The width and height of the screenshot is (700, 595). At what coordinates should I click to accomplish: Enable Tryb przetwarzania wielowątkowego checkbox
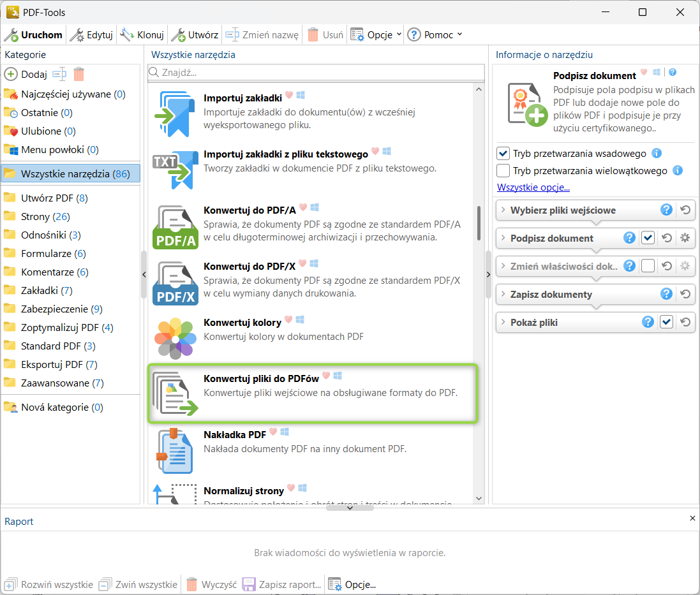click(x=503, y=171)
